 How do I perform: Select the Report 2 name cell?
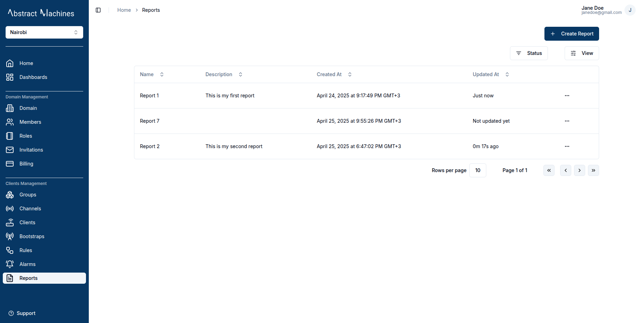tap(150, 146)
